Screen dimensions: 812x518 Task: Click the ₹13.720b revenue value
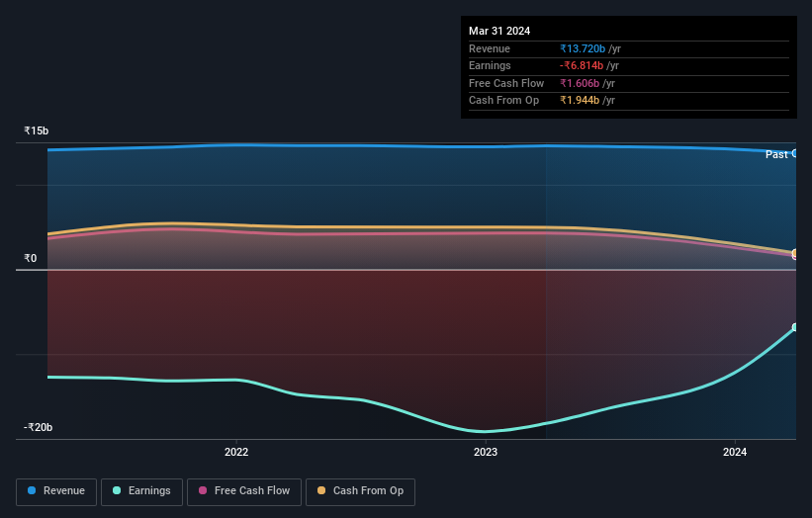583,48
